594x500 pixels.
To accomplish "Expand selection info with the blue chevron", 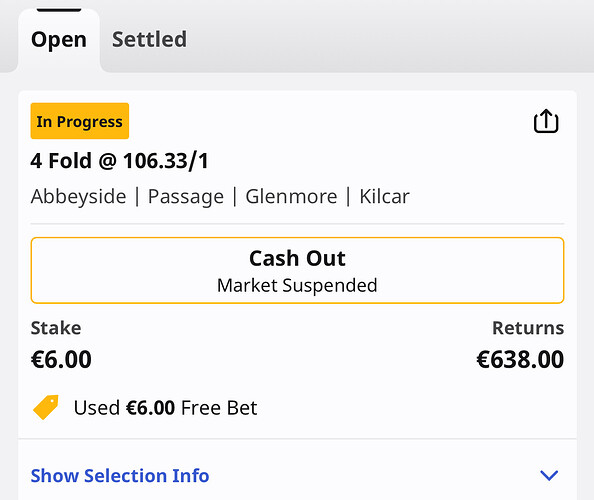I will 549,475.
